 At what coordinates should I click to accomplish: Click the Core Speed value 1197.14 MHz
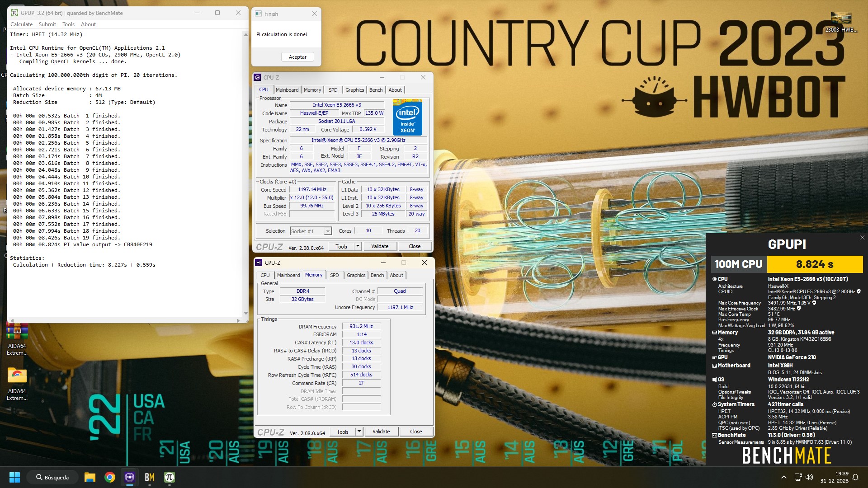312,190
